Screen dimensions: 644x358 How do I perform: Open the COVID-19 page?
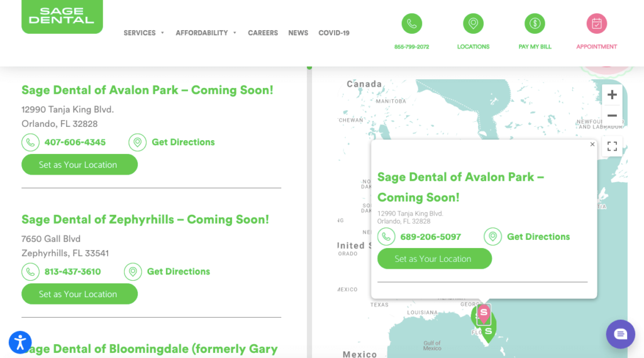334,33
